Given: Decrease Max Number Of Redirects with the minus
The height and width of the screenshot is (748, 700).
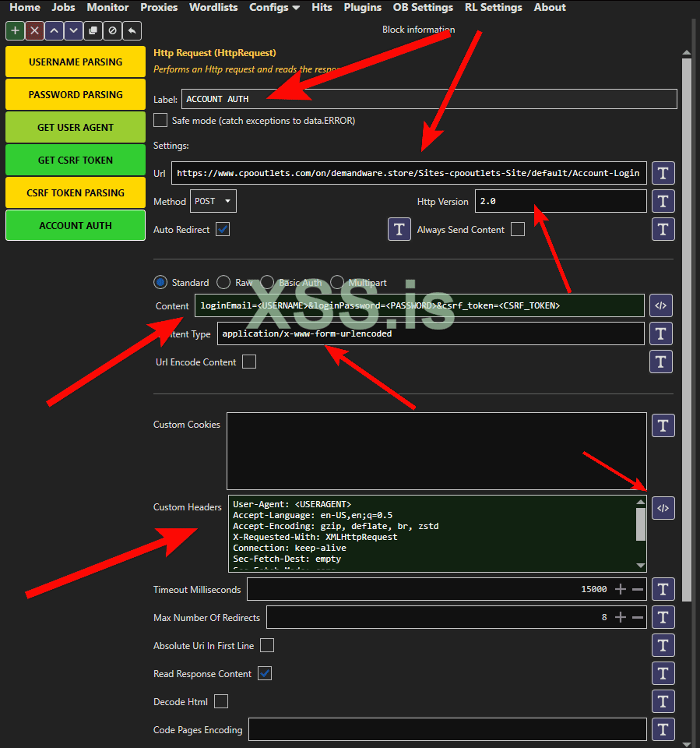Looking at the screenshot, I should point(638,618).
